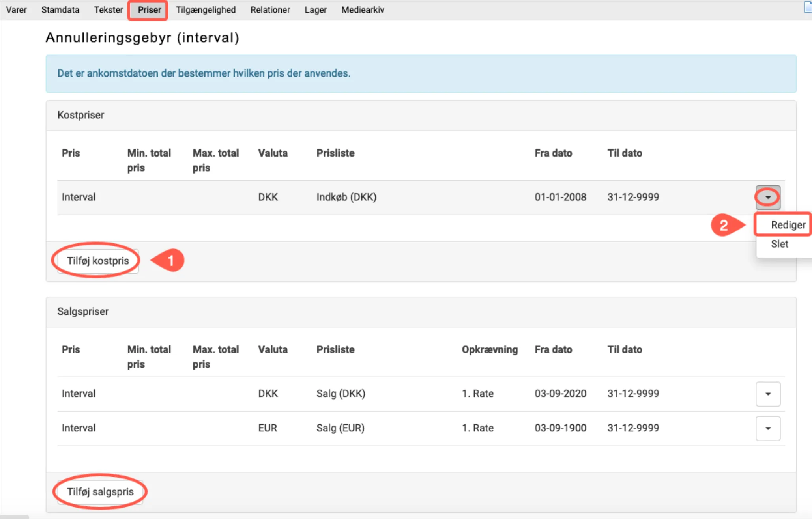Open the Salg (DKK) row action dropdown
812x519 pixels.
point(767,394)
